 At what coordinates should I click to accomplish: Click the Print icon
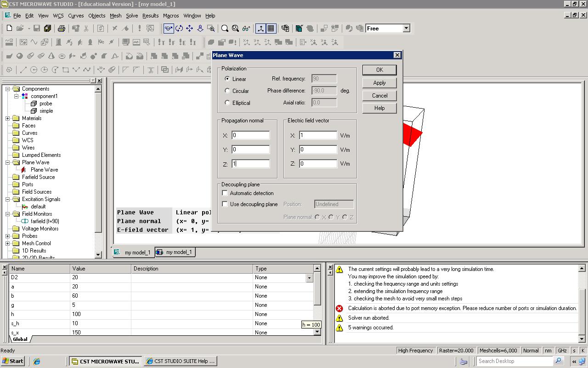62,29
